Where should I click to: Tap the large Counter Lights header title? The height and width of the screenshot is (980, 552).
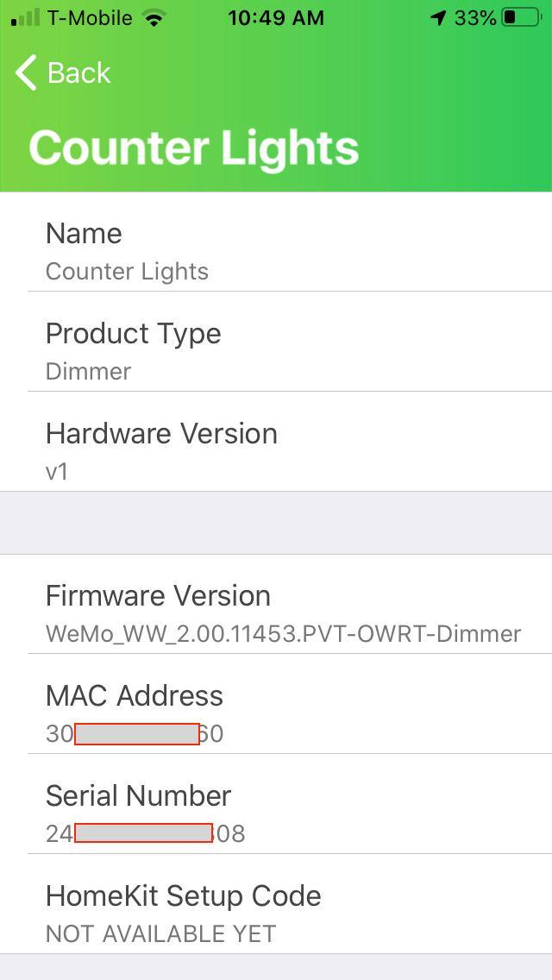tap(194, 148)
